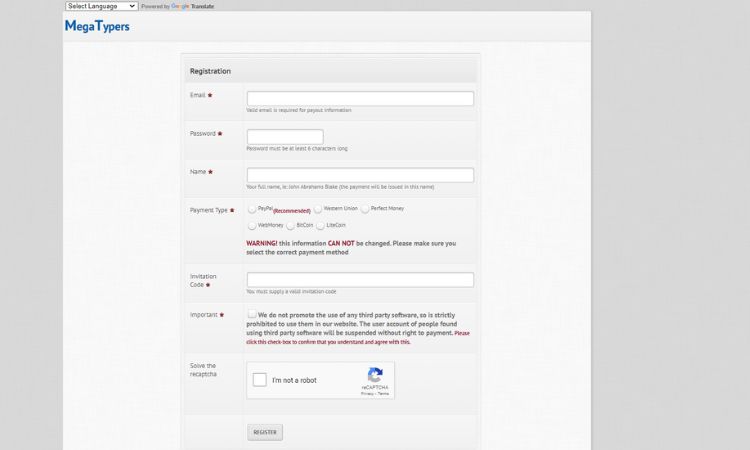The width and height of the screenshot is (750, 450).
Task: Select the WebMoney payment option
Action: [252, 226]
